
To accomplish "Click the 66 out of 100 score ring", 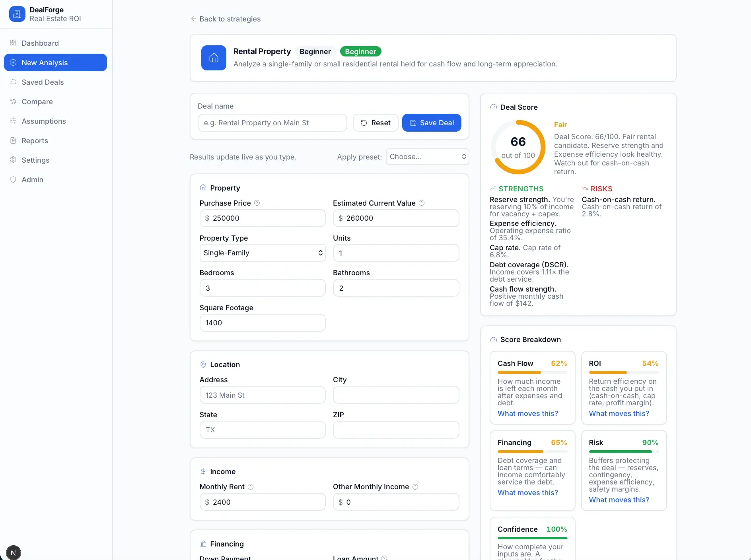I will click(x=518, y=147).
